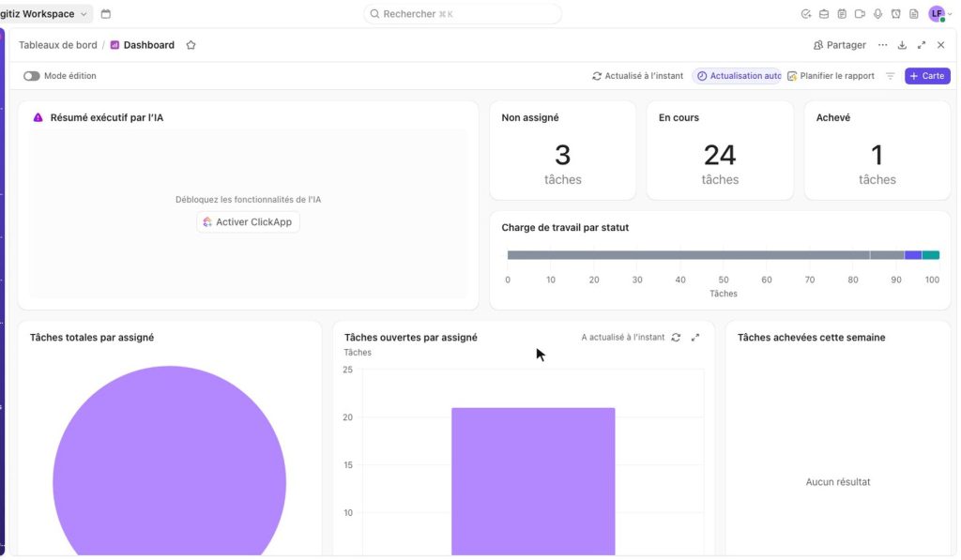Add a new Carte

(927, 76)
